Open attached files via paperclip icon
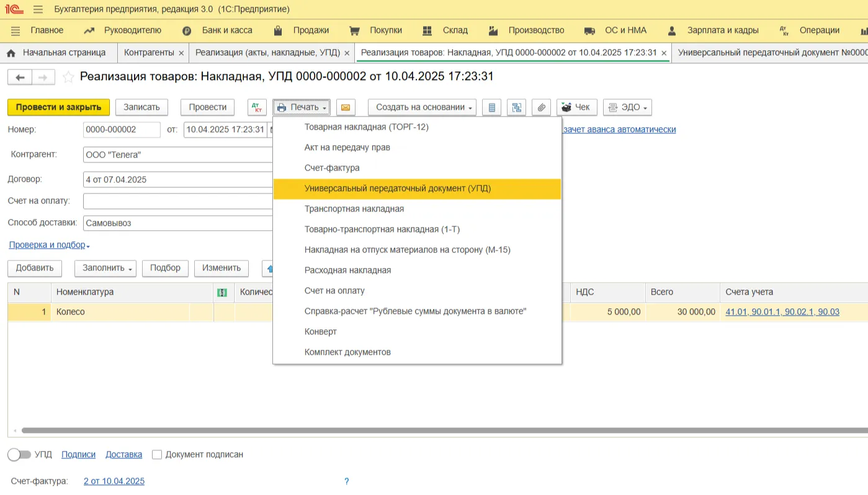 (541, 107)
